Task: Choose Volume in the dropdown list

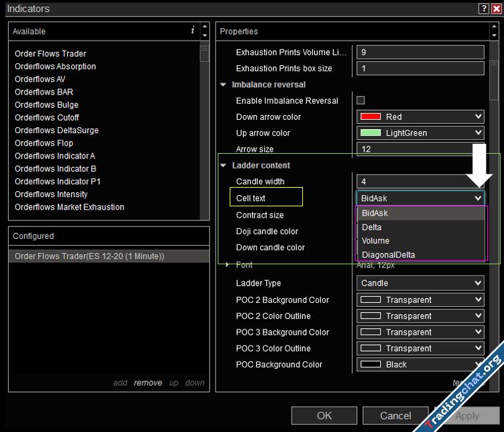Action: (x=376, y=241)
